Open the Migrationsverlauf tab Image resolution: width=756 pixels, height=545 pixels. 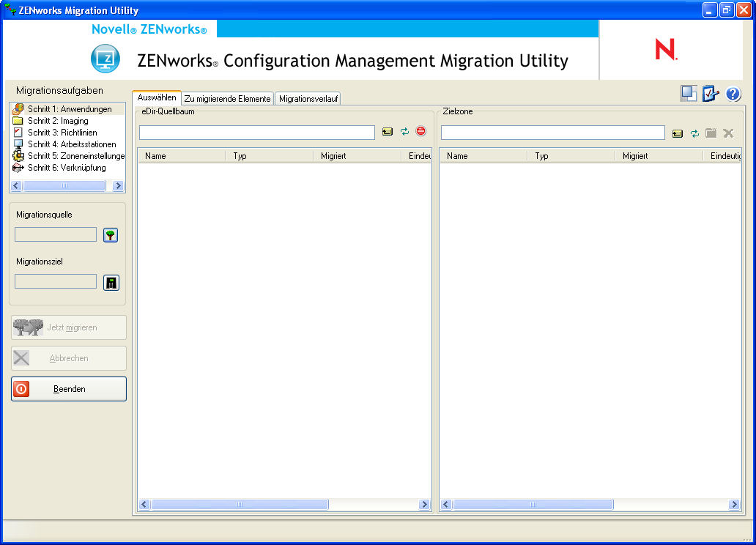(308, 97)
